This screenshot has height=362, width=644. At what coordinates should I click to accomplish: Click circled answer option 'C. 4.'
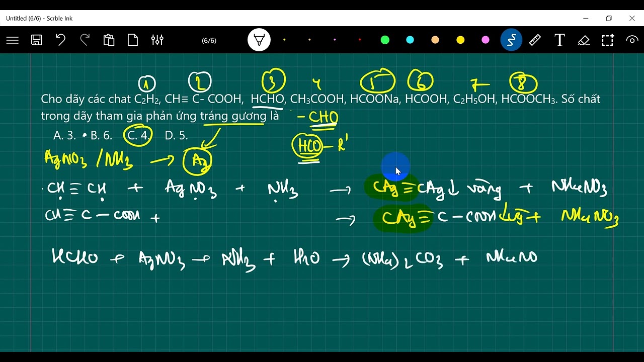[x=139, y=135]
